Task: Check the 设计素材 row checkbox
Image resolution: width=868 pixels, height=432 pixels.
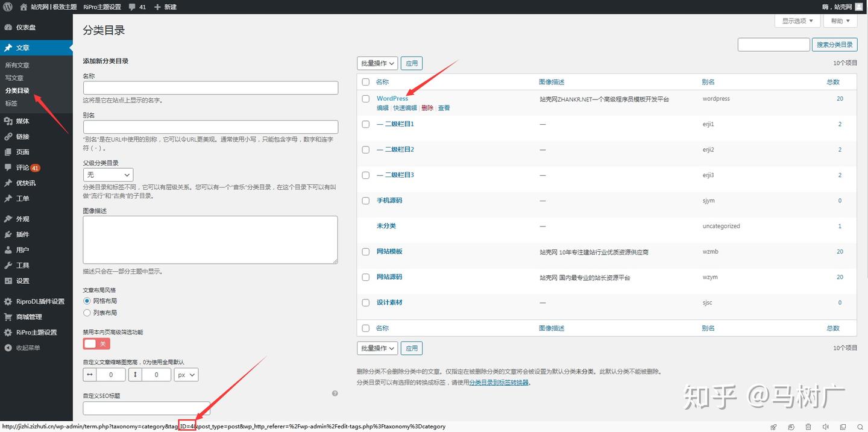Action: (365, 302)
